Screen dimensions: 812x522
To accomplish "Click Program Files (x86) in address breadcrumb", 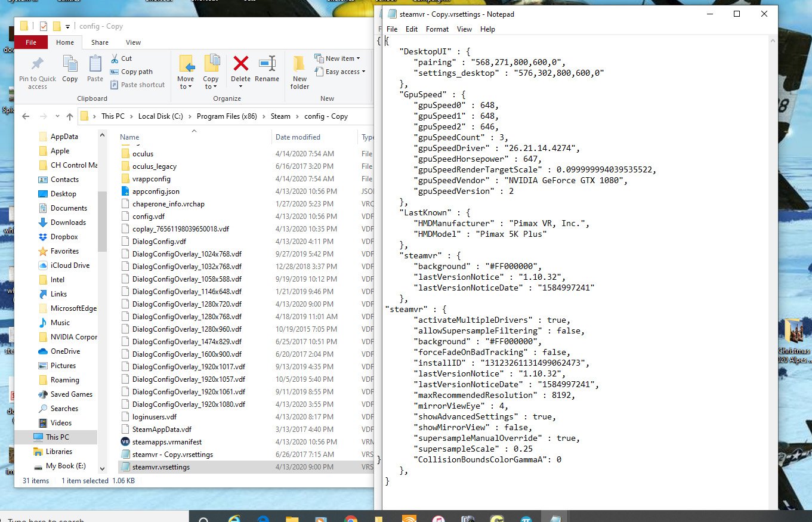I will [x=227, y=116].
